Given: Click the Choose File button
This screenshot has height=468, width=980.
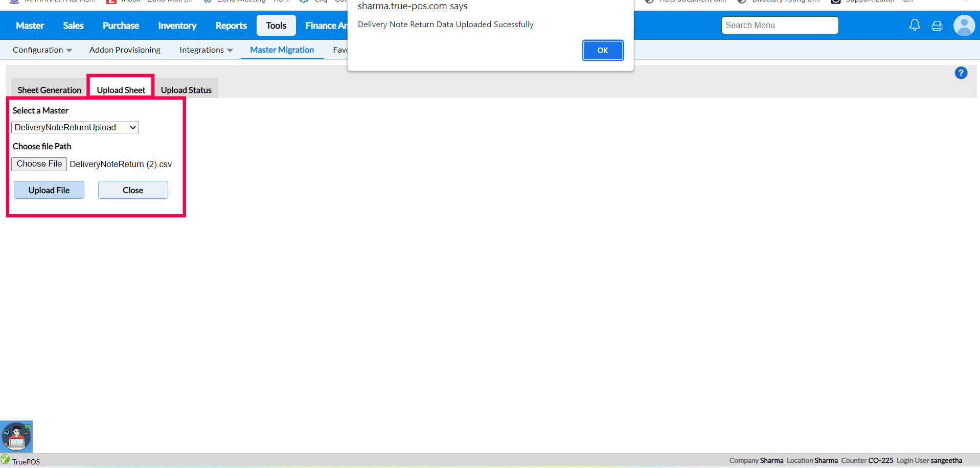Looking at the screenshot, I should click(x=39, y=164).
